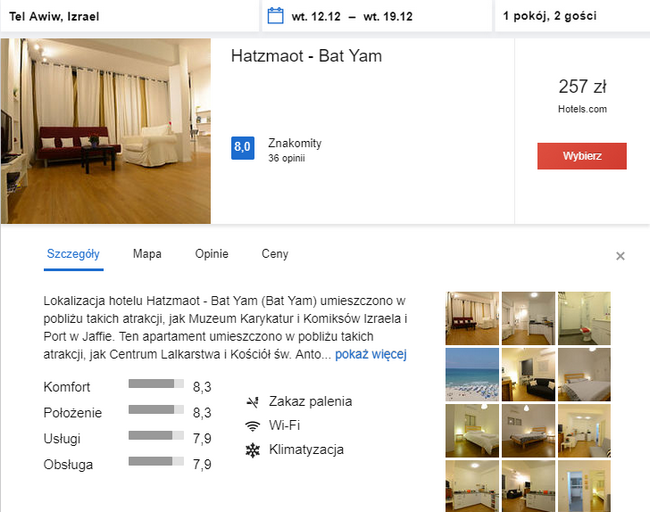Viewport: 650px width, 512px height.
Task: Click the 8,0 rating badge
Action: tap(243, 148)
